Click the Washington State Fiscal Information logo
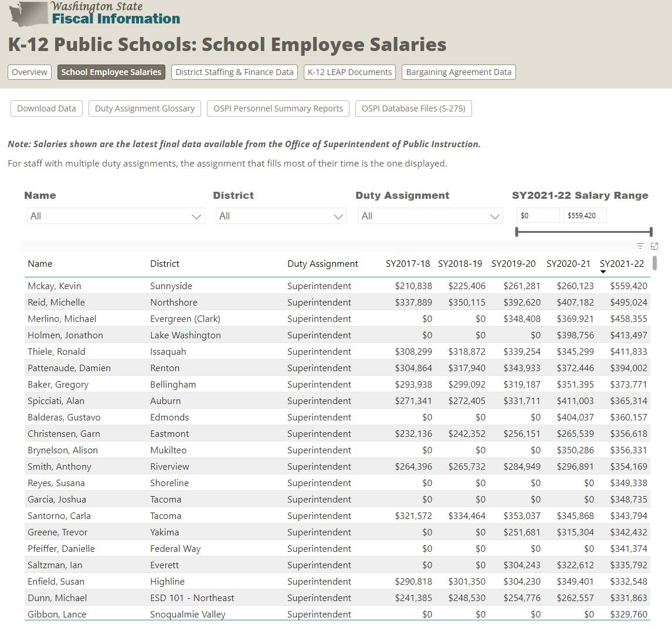The width and height of the screenshot is (672, 638). (x=94, y=13)
